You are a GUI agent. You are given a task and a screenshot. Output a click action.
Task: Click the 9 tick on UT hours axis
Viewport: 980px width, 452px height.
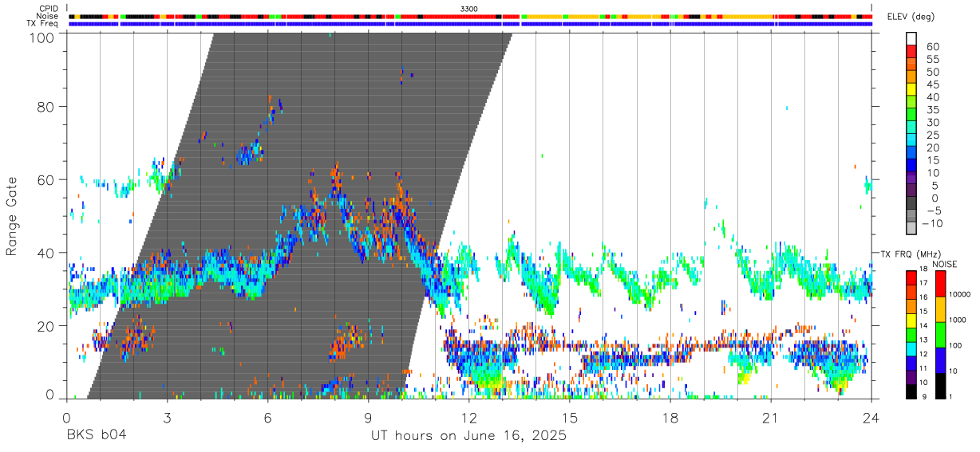[x=368, y=418]
